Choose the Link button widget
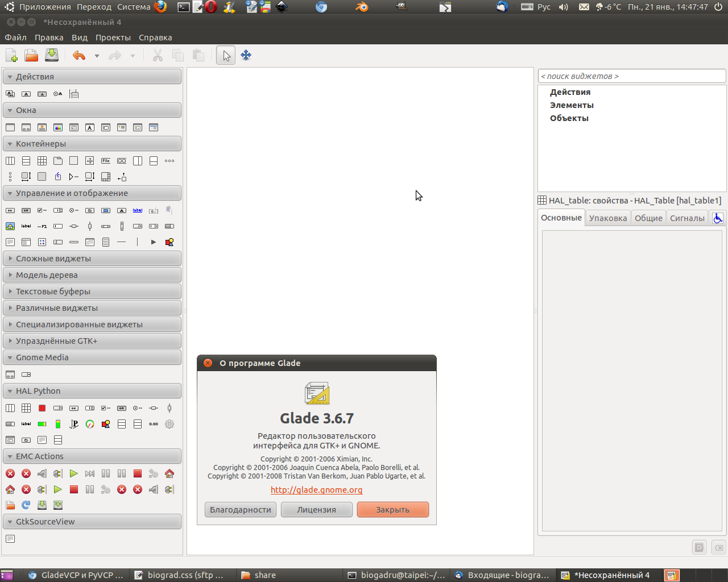 point(138,210)
